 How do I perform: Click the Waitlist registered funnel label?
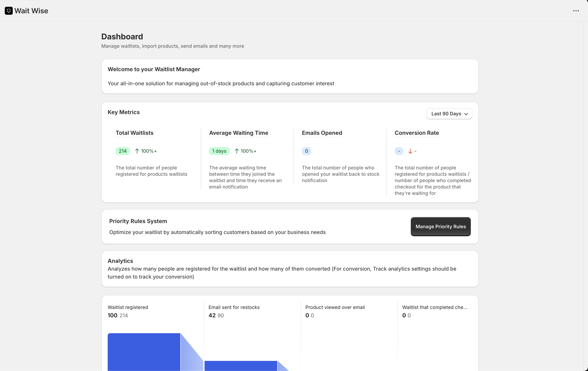[128, 307]
